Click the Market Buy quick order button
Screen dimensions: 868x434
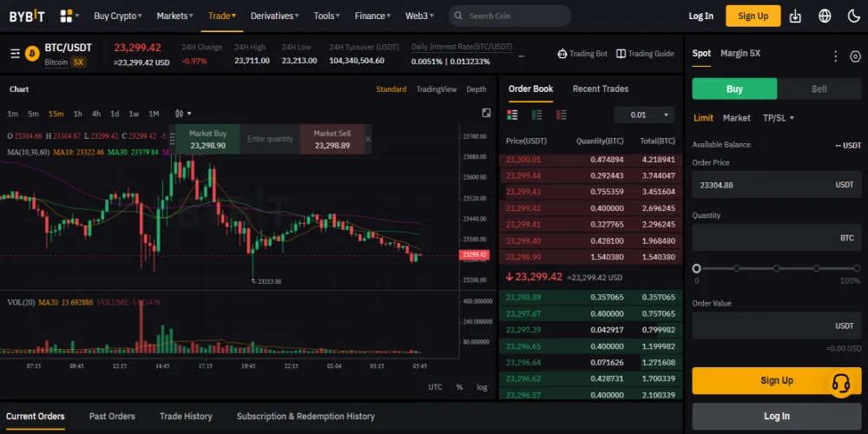tap(208, 139)
